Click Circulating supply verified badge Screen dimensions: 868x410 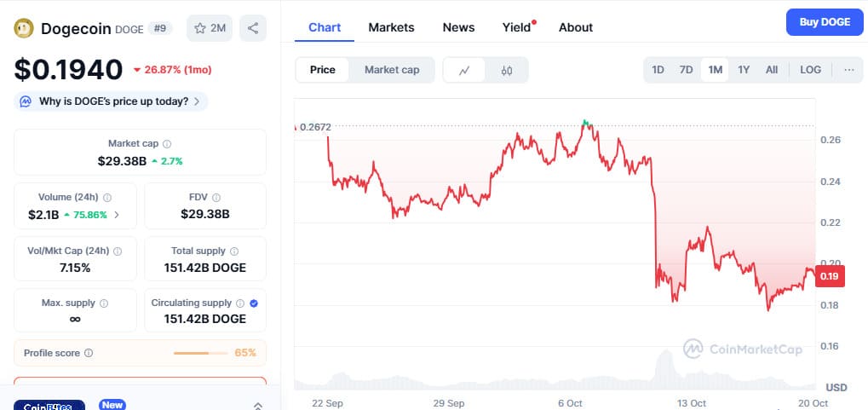[x=254, y=303]
